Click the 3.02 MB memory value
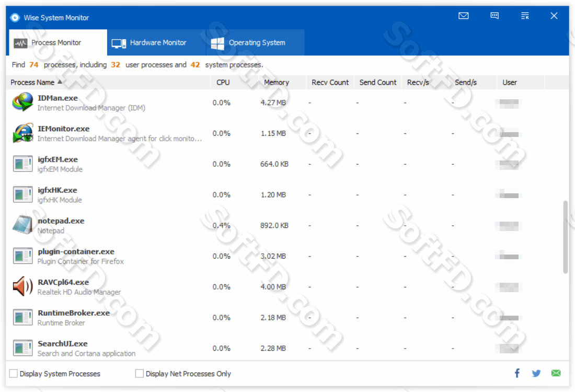The image size is (575, 392). coord(273,256)
